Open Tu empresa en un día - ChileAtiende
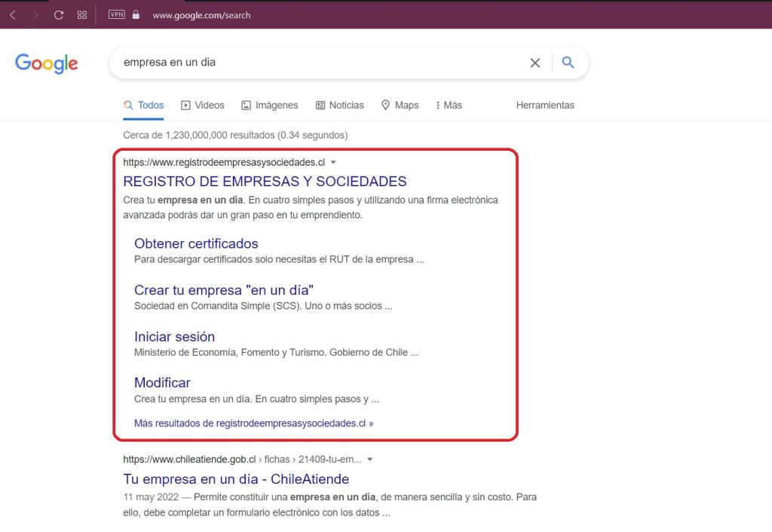The image size is (772, 532). click(x=236, y=479)
